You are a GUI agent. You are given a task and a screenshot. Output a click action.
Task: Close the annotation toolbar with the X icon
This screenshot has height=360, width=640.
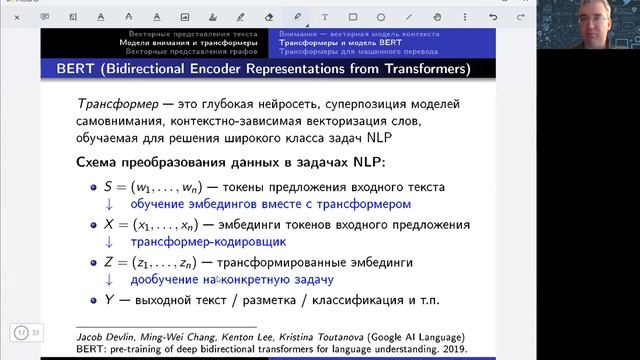point(17,17)
